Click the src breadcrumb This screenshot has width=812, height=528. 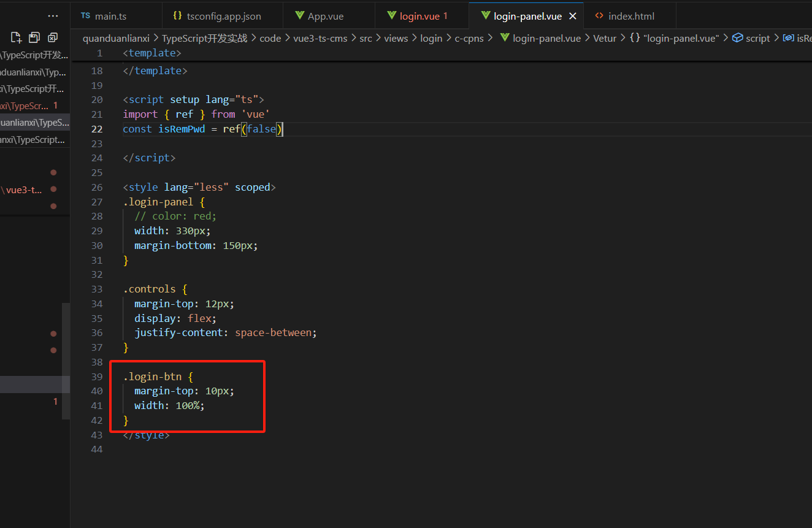coord(366,38)
